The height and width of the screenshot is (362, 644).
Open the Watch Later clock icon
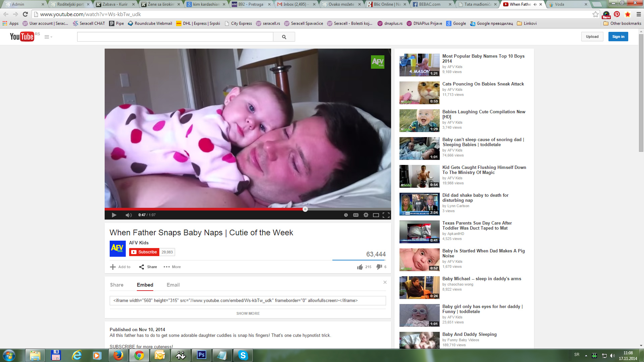(x=346, y=215)
